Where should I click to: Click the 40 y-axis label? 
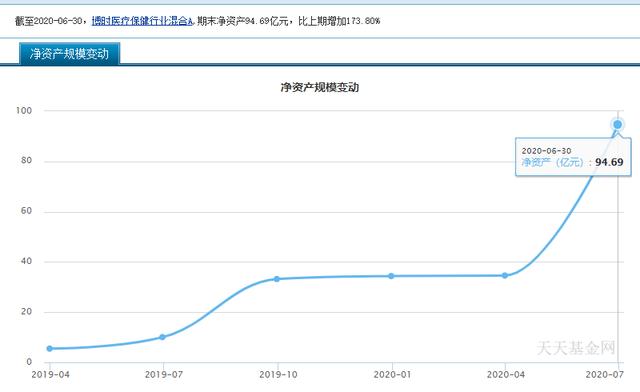click(26, 261)
